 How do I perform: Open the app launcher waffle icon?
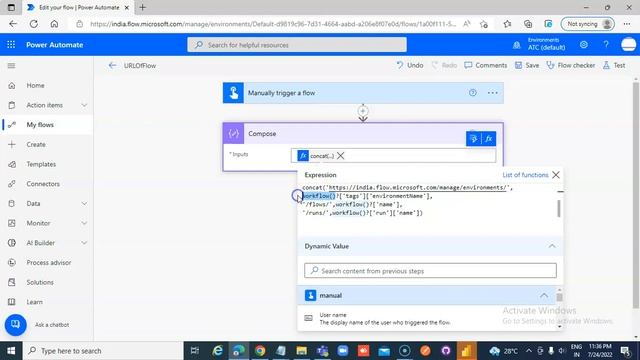point(11,44)
